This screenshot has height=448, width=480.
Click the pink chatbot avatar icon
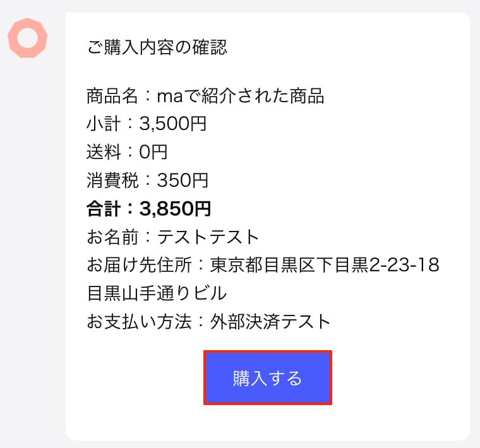[x=27, y=39]
